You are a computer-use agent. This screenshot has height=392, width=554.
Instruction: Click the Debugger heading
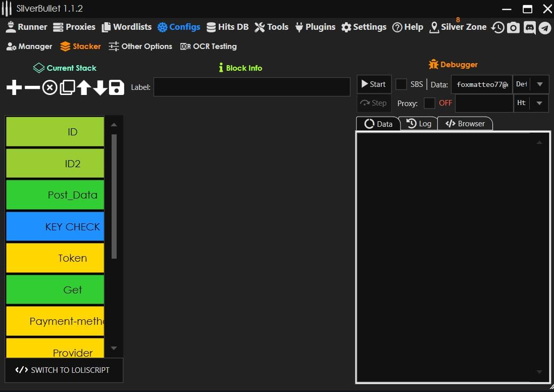pyautogui.click(x=454, y=64)
